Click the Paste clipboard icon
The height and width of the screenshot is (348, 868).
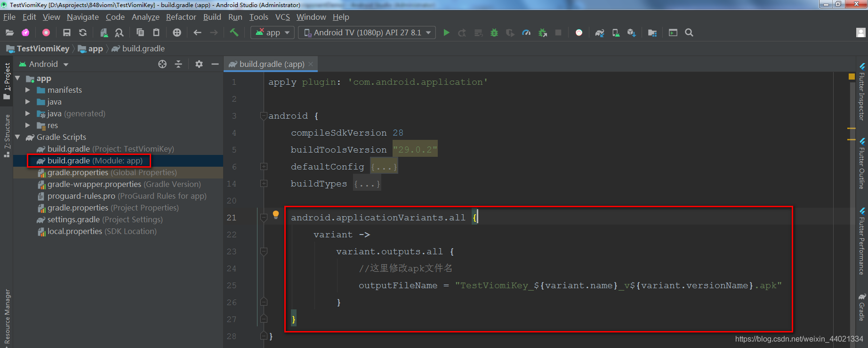156,32
